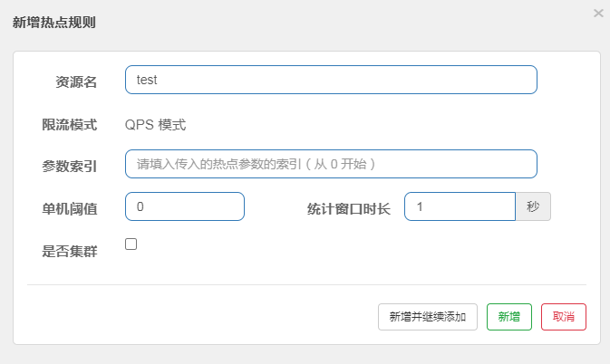The height and width of the screenshot is (364, 610).
Task: Select the 统计窗口时长 input showing 1
Action: [x=460, y=206]
